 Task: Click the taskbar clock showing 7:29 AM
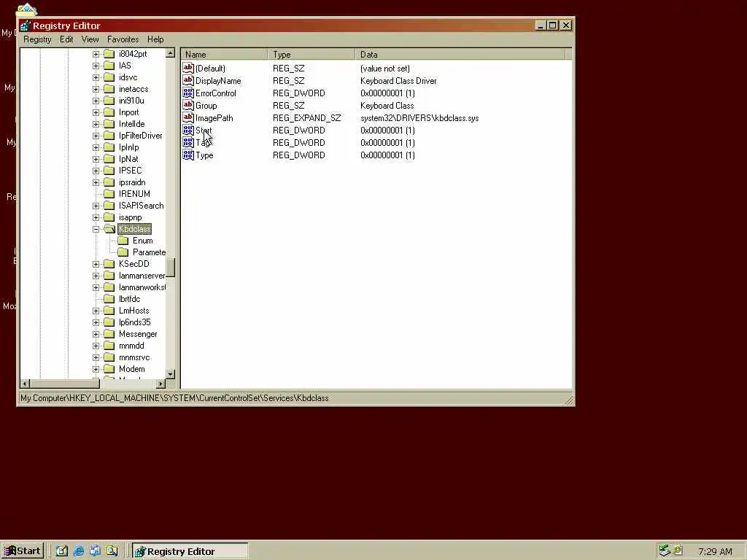[715, 551]
